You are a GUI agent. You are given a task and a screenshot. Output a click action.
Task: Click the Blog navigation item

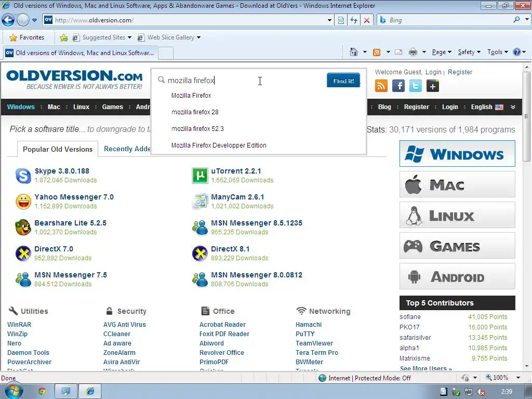384,107
